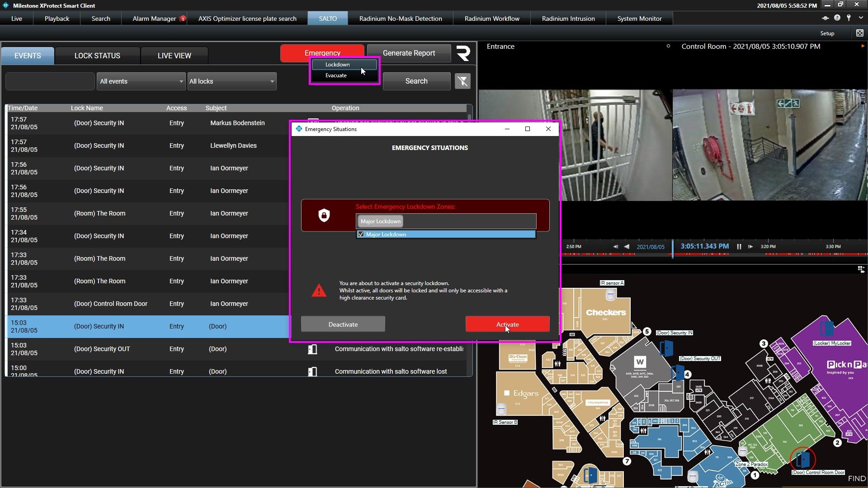This screenshot has width=868, height=488.
Task: Select Control Room Door icon on map
Action: click(x=803, y=460)
